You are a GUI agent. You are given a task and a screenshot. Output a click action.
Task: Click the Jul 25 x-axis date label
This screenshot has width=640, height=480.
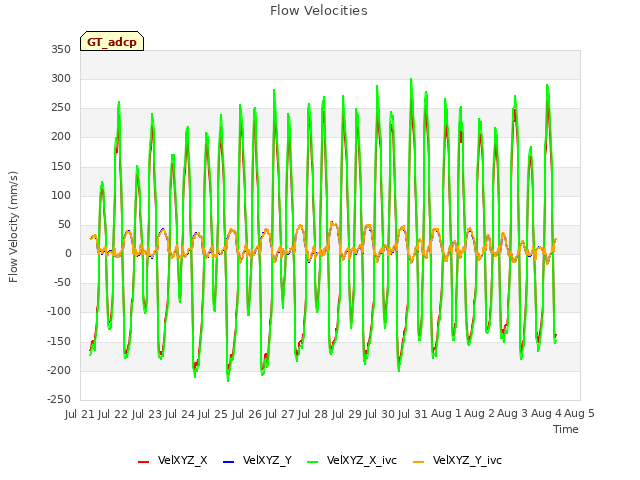213,414
